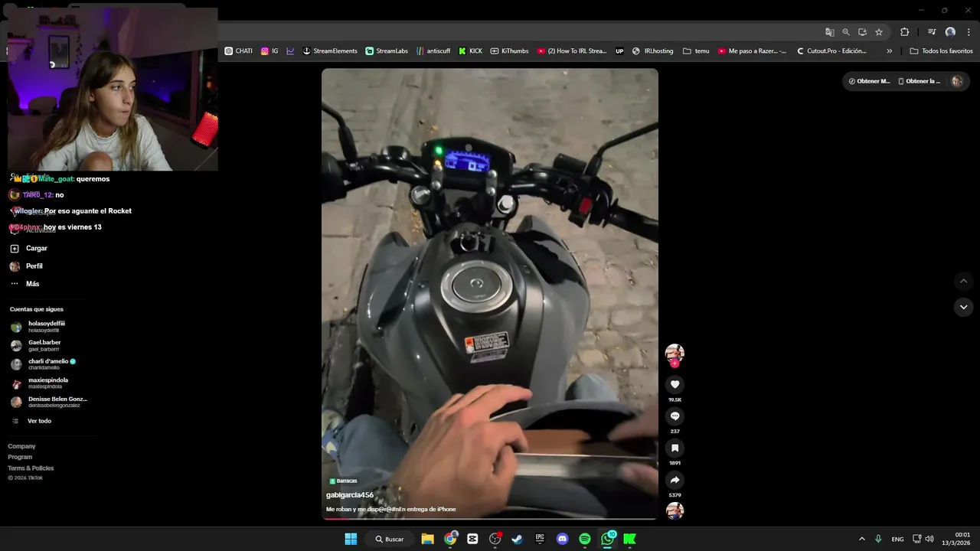
Task: Click the zoom magnifier icon in address bar
Action: pyautogui.click(x=846, y=32)
